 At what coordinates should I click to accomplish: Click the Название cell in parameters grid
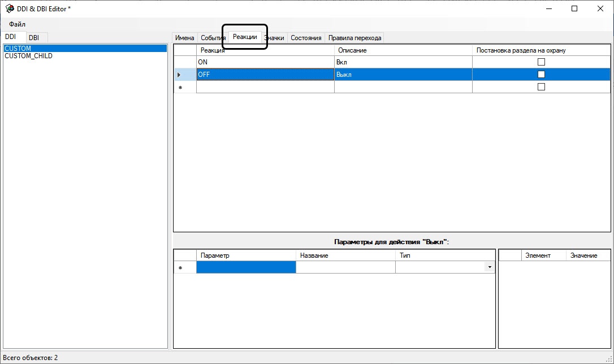pos(345,267)
